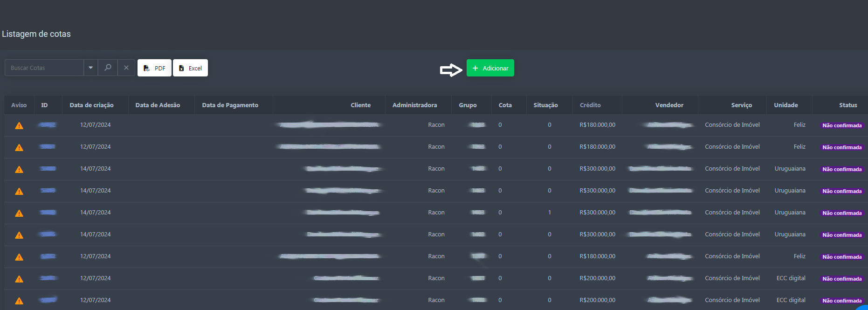
Task: Export the list to PDF
Action: [154, 68]
